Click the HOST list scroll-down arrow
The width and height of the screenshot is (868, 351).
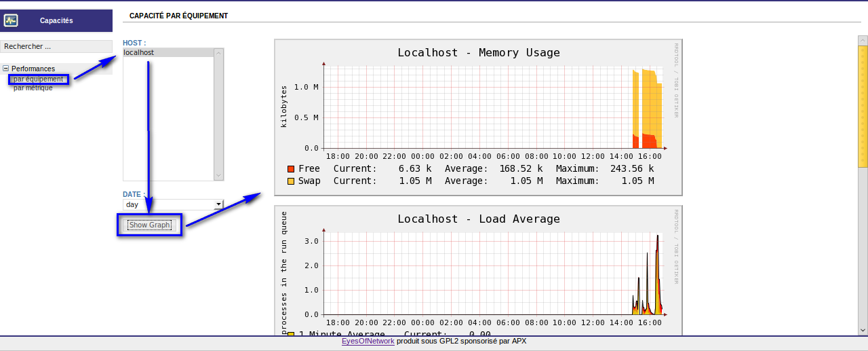218,176
